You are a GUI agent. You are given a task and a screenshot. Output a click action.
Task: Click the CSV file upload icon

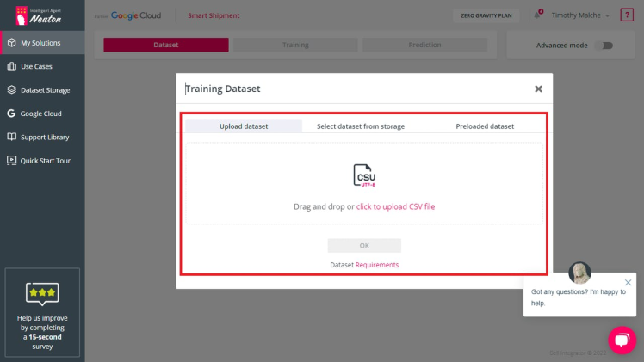(x=364, y=175)
